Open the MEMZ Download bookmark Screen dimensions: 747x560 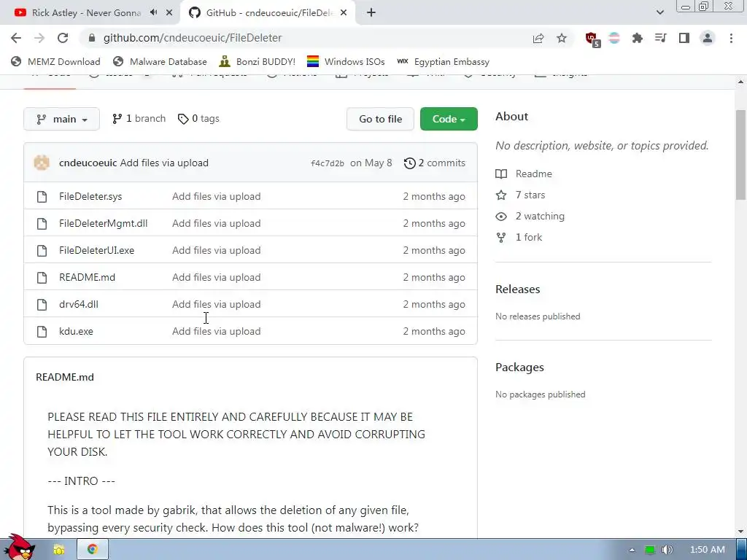[55, 62]
